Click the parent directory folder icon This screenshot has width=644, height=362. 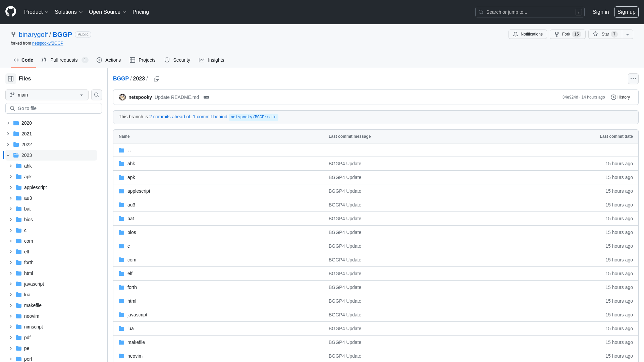[121, 150]
